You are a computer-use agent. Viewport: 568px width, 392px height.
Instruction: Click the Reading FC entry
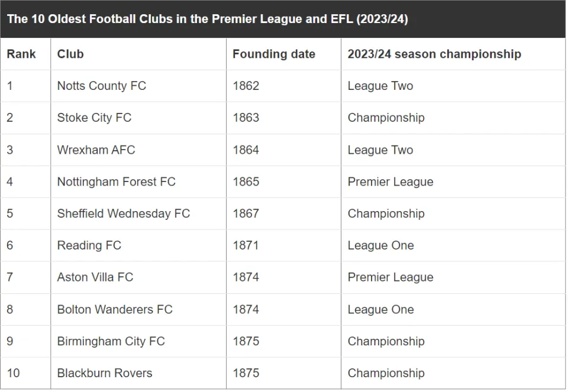(89, 245)
